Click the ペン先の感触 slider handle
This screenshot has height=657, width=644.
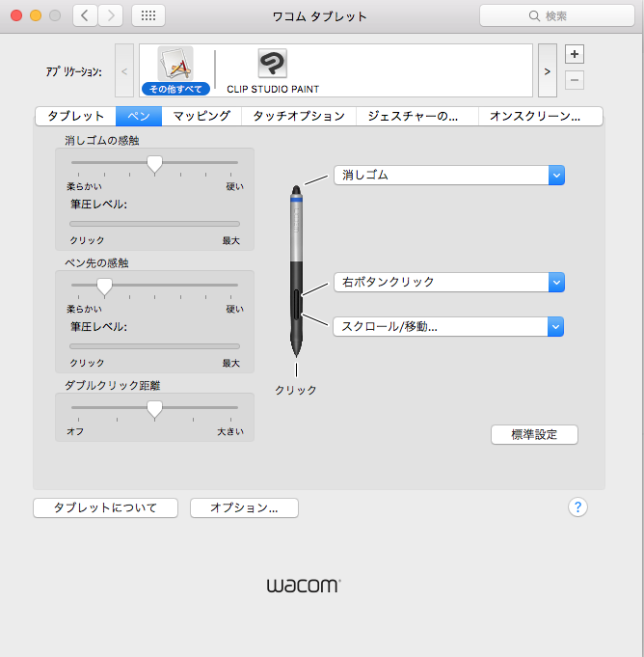click(104, 287)
